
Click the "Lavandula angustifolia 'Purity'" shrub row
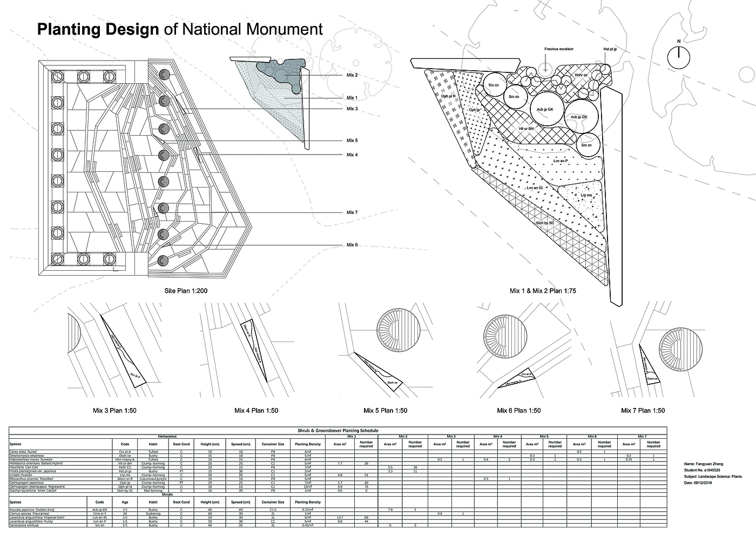coord(338,521)
